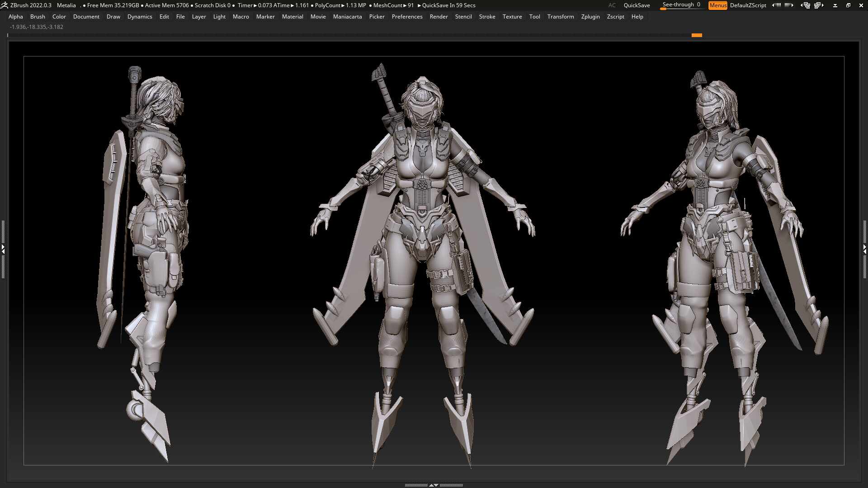Image resolution: width=868 pixels, height=488 pixels.
Task: Click the restore window icon
Action: pos(848,5)
